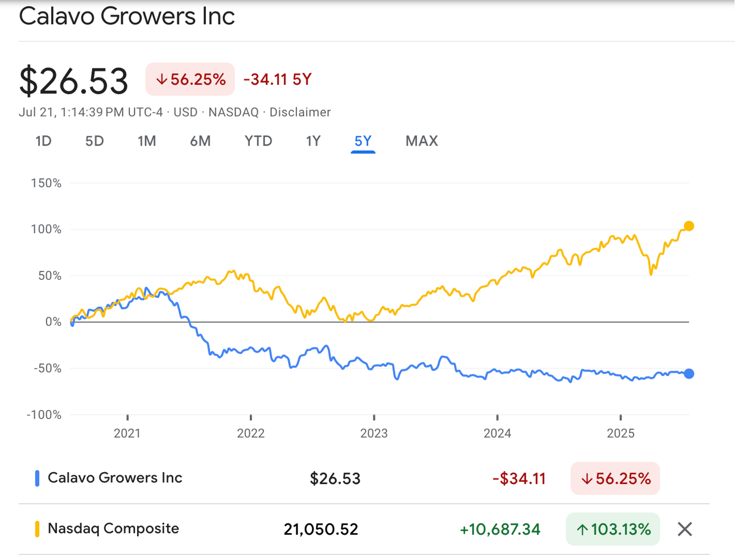Click the 50% y-axis label

pyautogui.click(x=50, y=276)
